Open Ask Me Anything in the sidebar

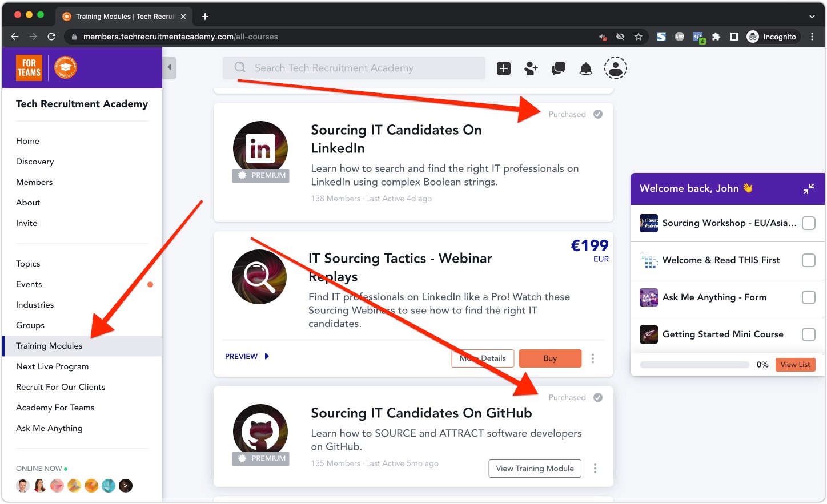[x=49, y=428]
